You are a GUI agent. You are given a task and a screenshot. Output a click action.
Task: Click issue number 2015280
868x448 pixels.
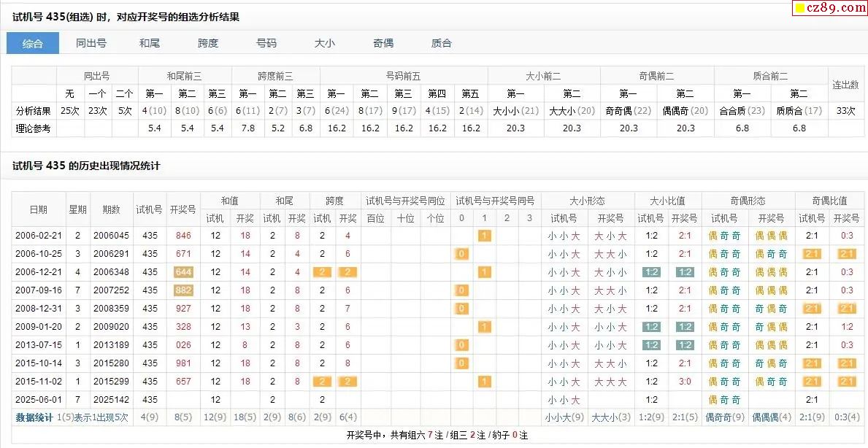pyautogui.click(x=111, y=363)
